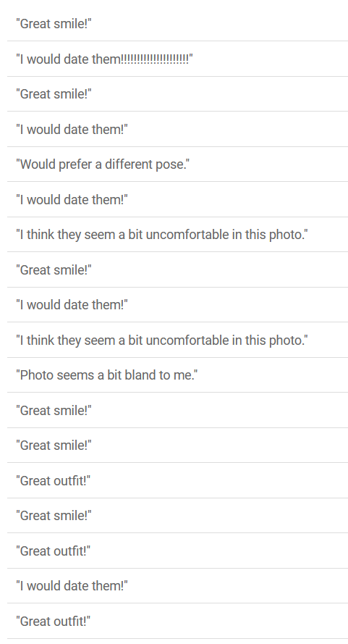348x644 pixels.
Task: Click "Great smile!" between two "Great outfit!" comments
Action: 177,516
